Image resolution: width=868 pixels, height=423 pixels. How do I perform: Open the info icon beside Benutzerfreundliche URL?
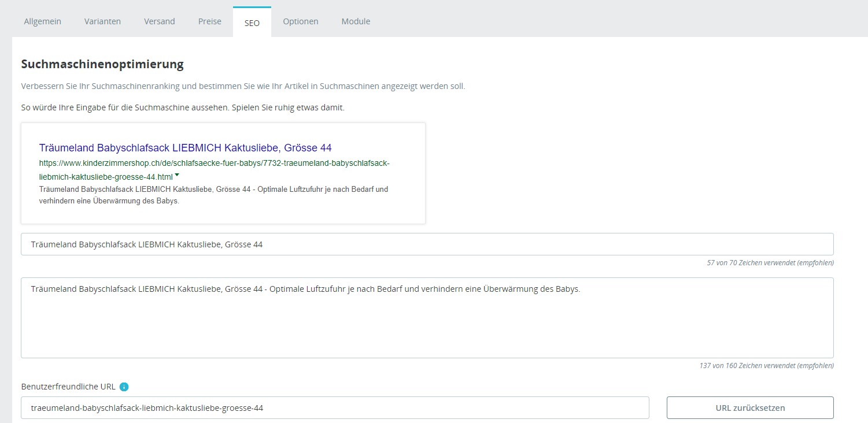pos(124,387)
